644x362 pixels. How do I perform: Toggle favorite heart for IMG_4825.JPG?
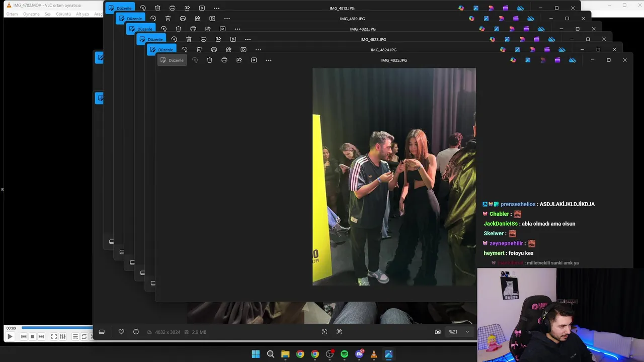pos(121,332)
